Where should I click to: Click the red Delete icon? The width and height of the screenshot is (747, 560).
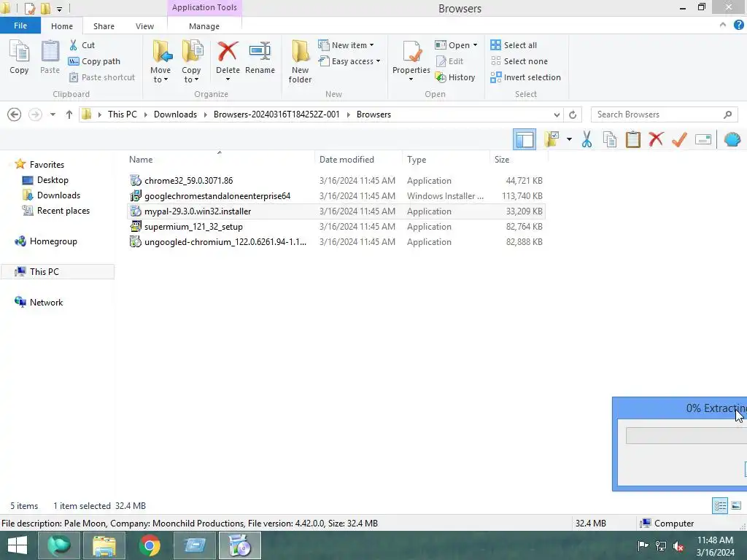pos(228,51)
